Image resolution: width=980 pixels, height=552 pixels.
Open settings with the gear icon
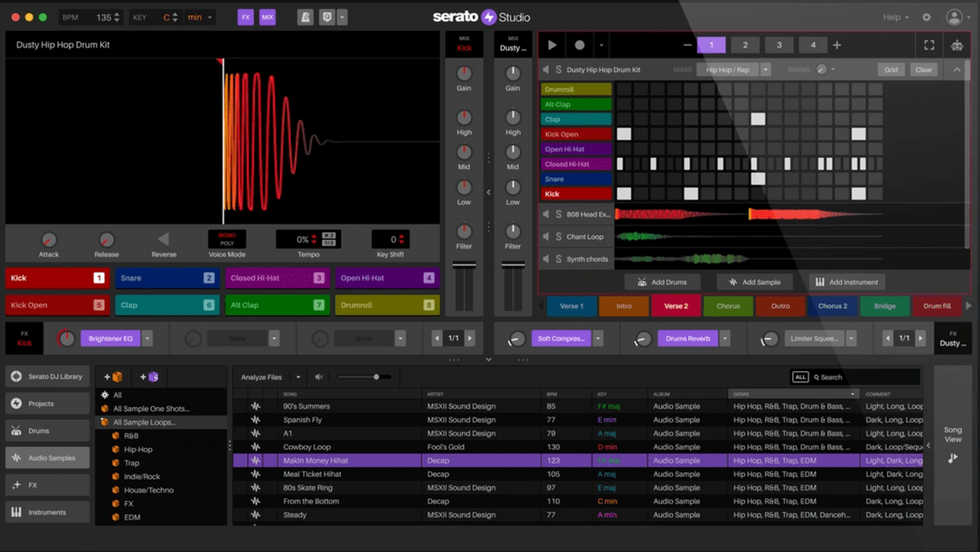pos(926,17)
